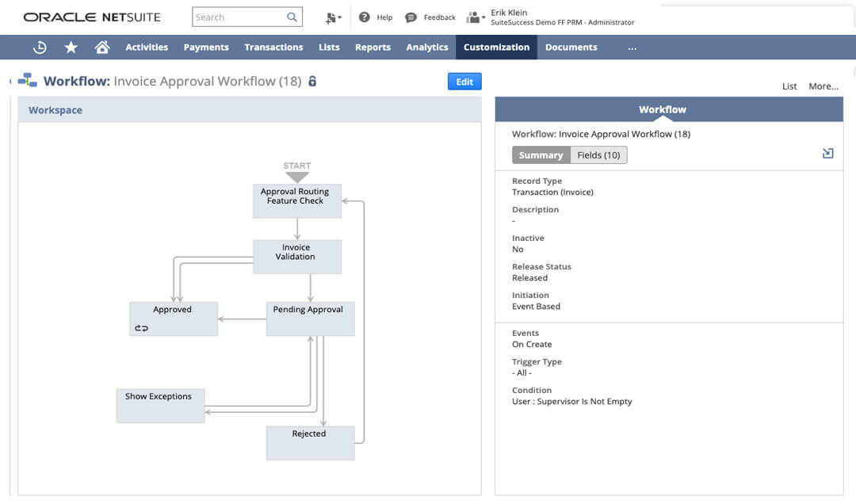
Task: Click the Released status value
Action: [x=529, y=278]
